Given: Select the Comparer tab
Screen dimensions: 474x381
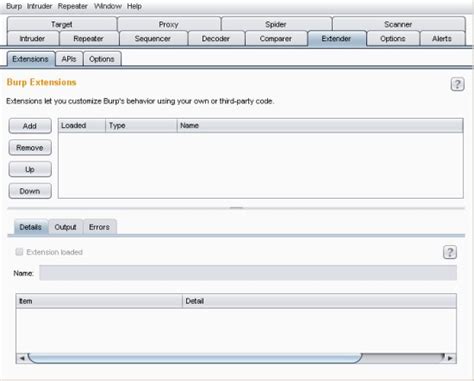Looking at the screenshot, I should [276, 39].
